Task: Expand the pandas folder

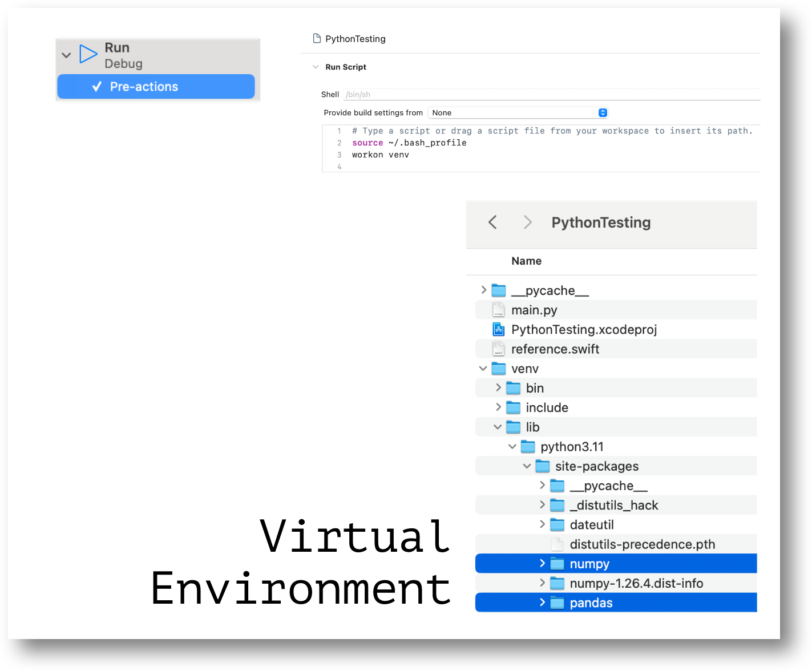Action: click(543, 602)
